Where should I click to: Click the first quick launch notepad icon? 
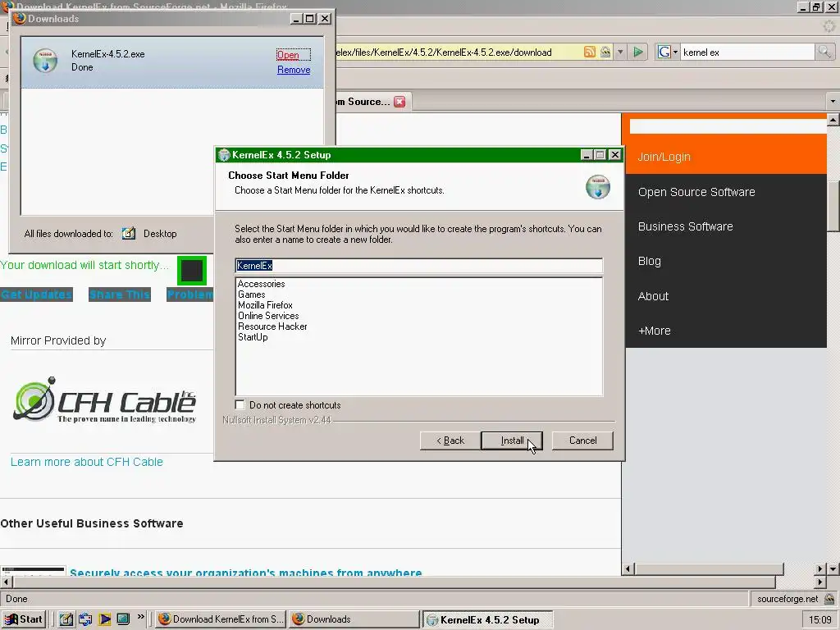66,619
